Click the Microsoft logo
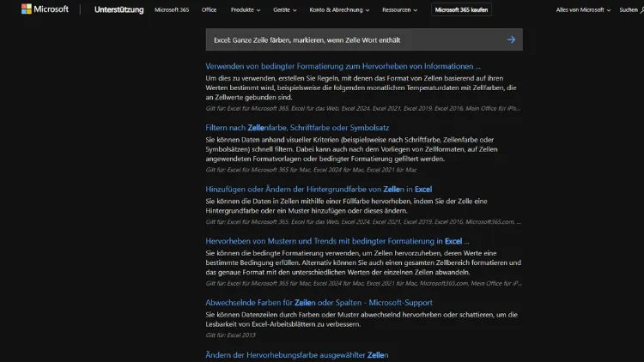 coord(45,9)
